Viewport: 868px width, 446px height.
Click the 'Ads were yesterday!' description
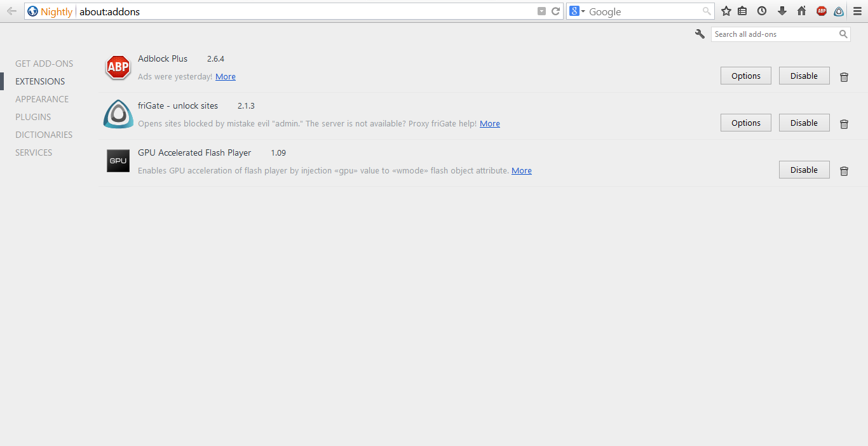click(175, 76)
